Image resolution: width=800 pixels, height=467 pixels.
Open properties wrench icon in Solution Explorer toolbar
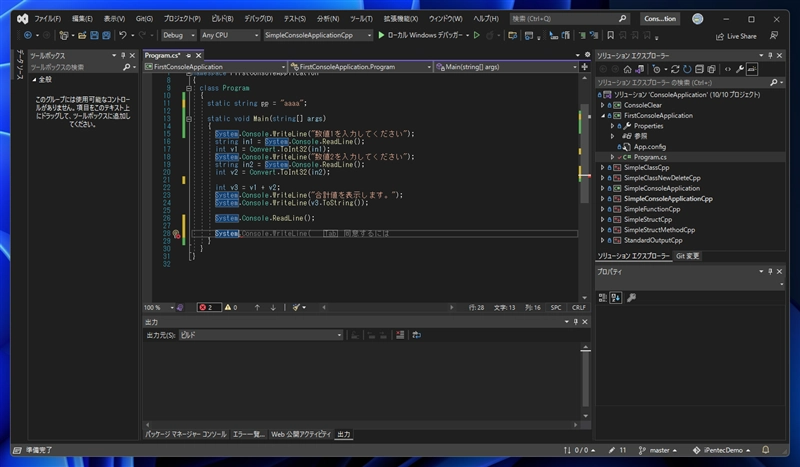click(x=740, y=69)
